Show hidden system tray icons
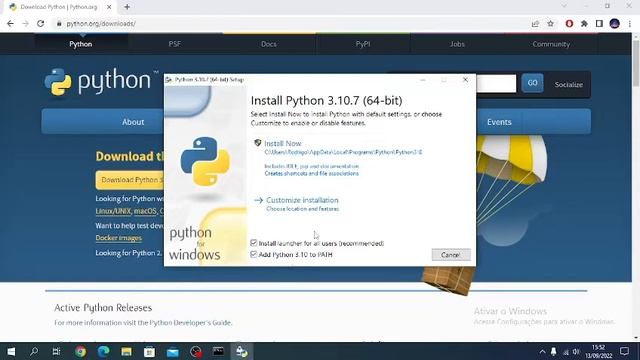 pyautogui.click(x=542, y=351)
